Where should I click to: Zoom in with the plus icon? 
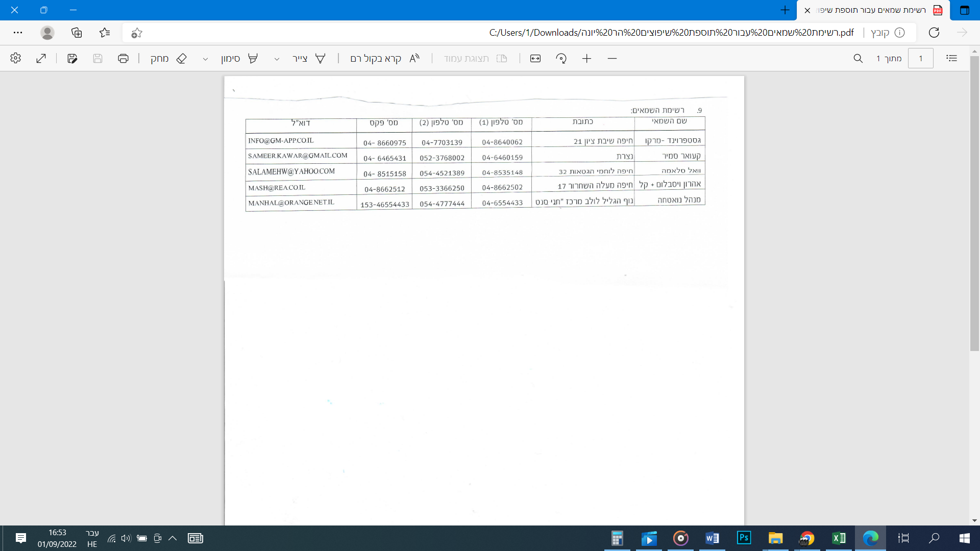586,58
